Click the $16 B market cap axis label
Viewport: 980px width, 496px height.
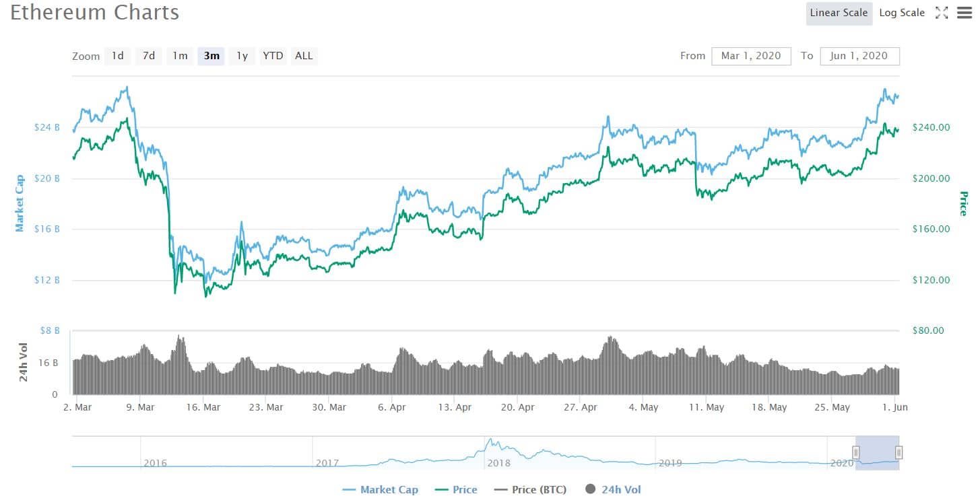47,229
